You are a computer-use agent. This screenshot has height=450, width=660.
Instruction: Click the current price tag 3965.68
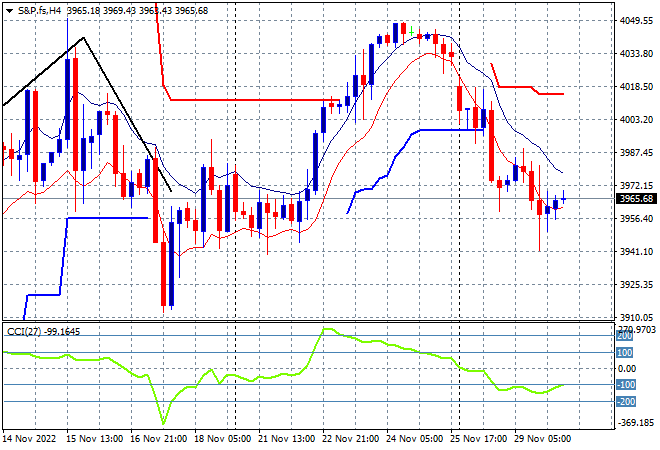pos(636,198)
